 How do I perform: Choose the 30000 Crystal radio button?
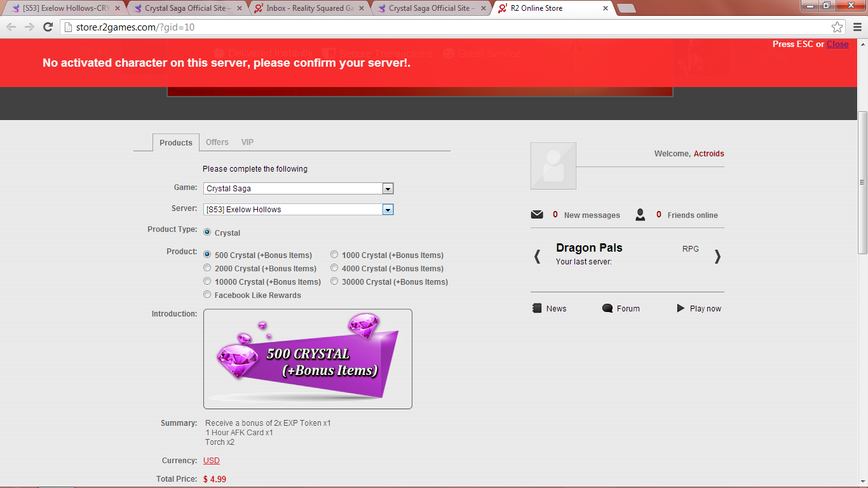[334, 281]
